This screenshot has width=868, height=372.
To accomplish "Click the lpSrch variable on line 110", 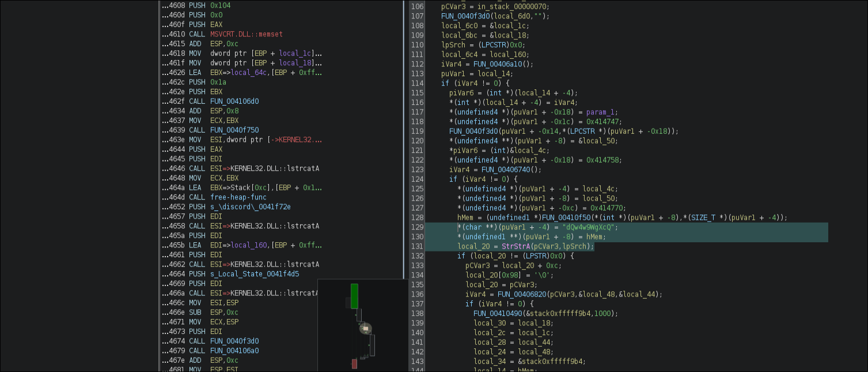I will [453, 45].
